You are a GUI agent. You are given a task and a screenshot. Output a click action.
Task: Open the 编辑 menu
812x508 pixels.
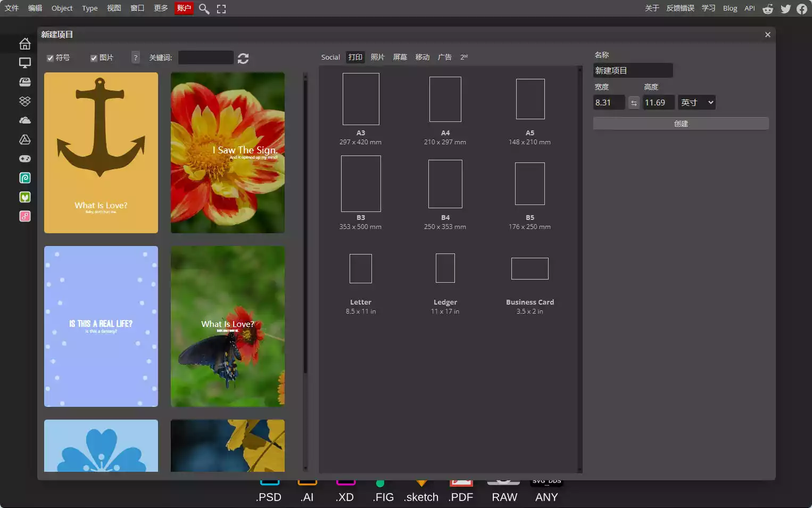click(x=35, y=8)
